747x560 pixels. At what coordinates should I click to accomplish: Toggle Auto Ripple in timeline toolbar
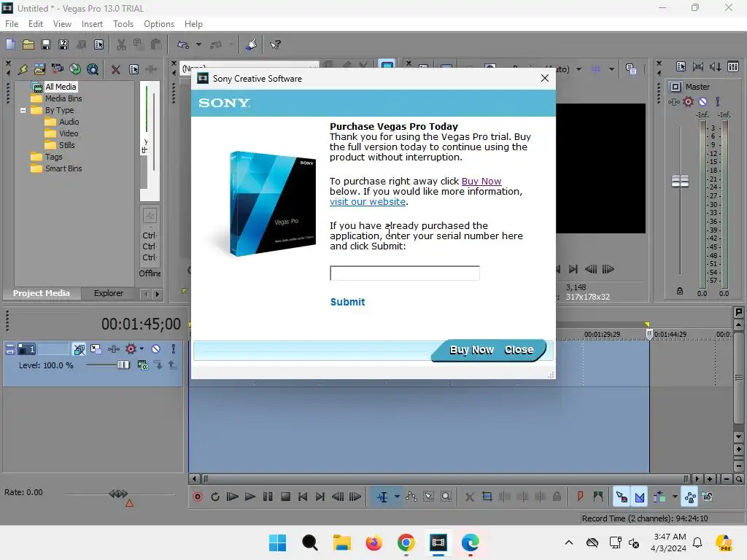click(659, 497)
